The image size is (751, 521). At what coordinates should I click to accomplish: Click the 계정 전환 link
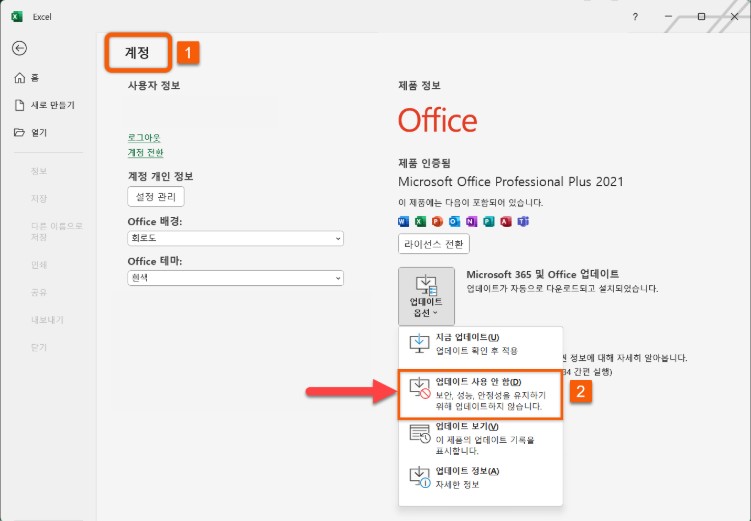tap(146, 152)
